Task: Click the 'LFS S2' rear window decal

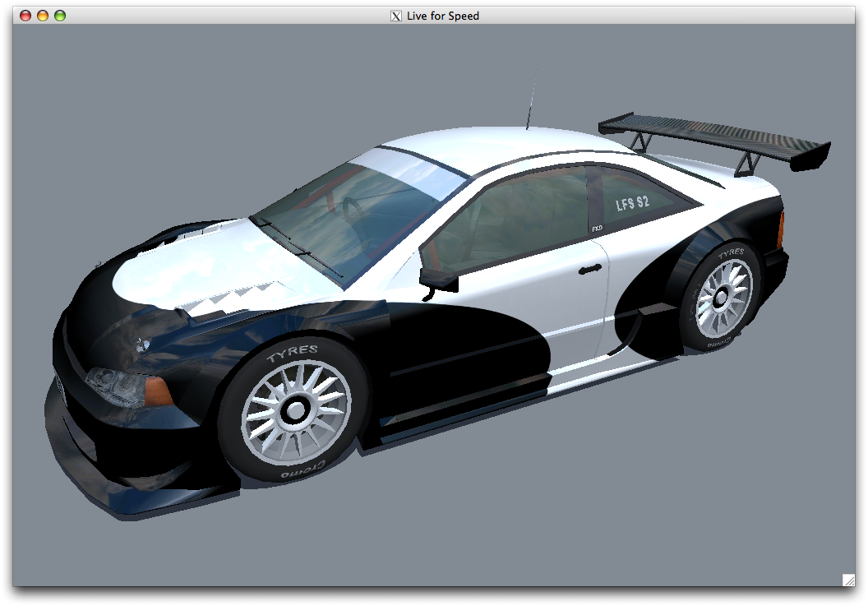Action: pyautogui.click(x=632, y=203)
